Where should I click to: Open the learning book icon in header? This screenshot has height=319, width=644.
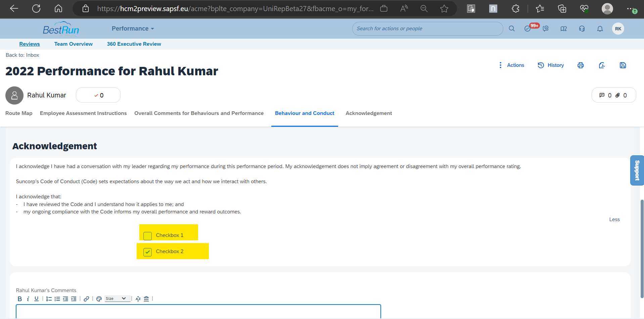pos(564,29)
